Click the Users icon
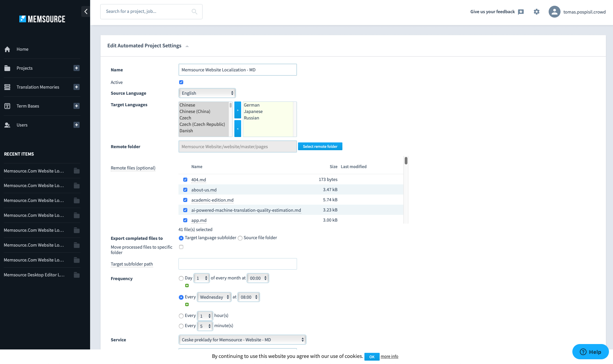 [x=7, y=125]
